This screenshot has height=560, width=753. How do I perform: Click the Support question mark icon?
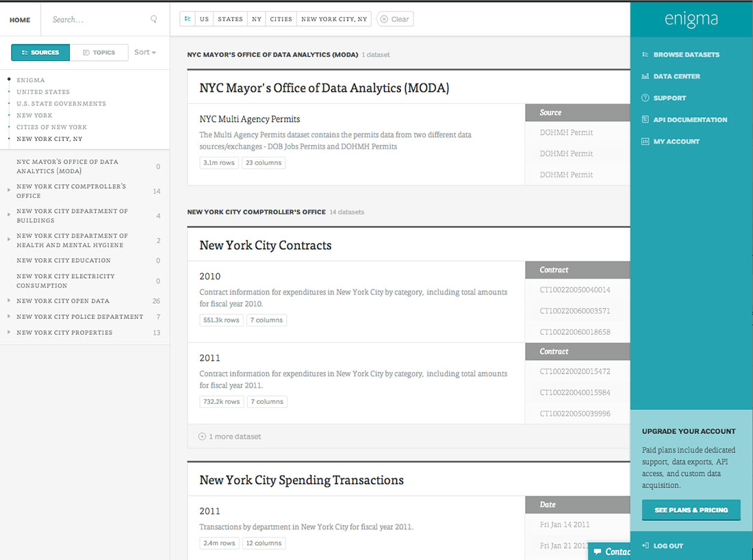[645, 98]
